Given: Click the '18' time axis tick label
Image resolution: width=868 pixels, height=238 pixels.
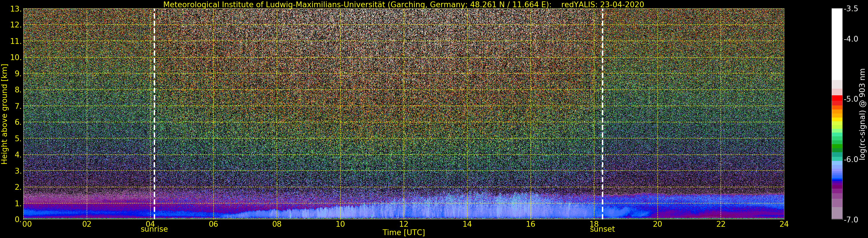Looking at the screenshot, I should coord(594,224).
